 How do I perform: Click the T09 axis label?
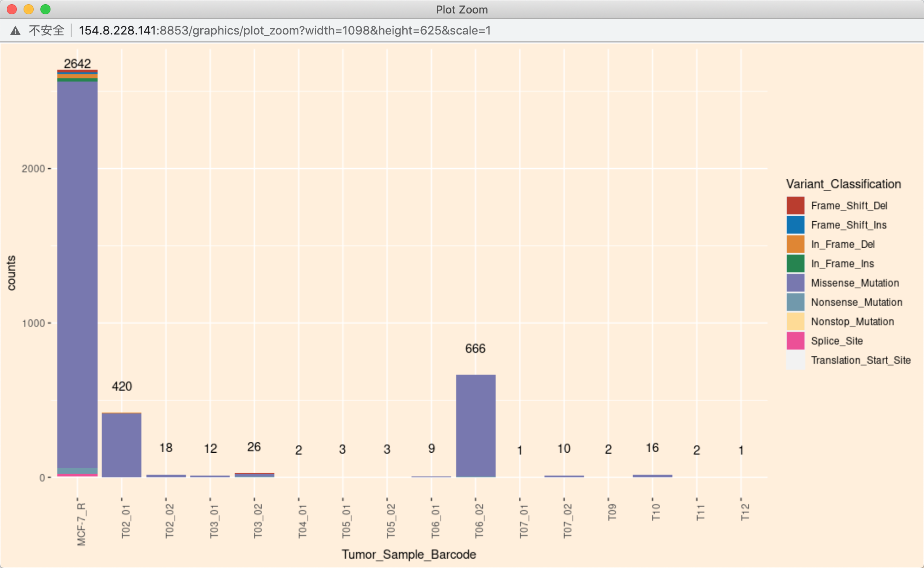click(x=612, y=512)
